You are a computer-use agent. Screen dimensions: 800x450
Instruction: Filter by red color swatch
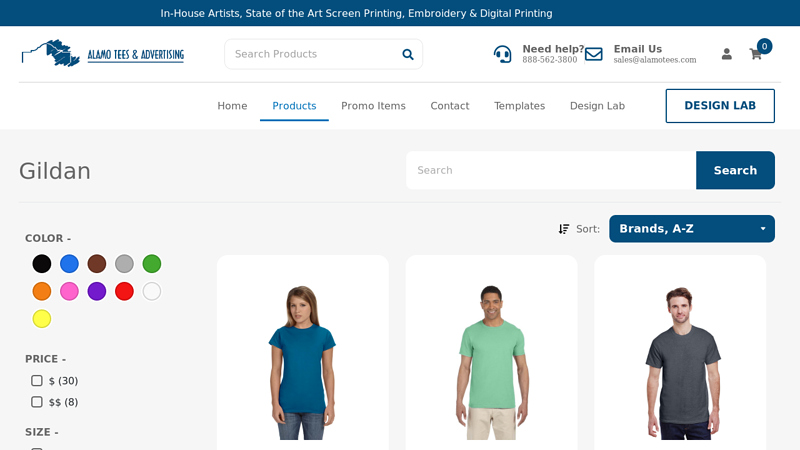pos(124,291)
